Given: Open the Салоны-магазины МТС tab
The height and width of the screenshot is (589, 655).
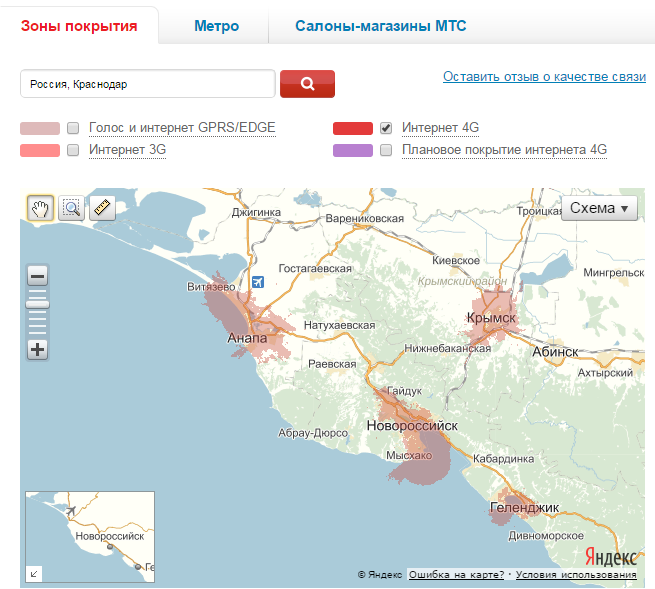Looking at the screenshot, I should coord(381,26).
